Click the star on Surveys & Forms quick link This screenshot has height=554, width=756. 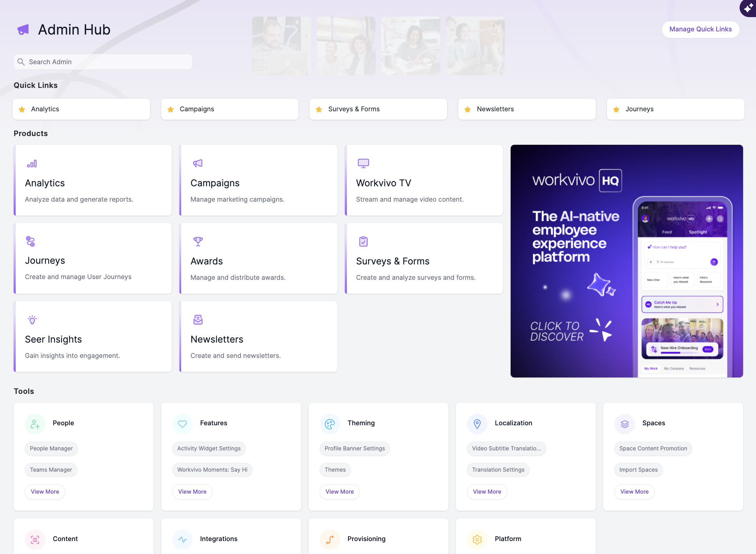pyautogui.click(x=319, y=110)
